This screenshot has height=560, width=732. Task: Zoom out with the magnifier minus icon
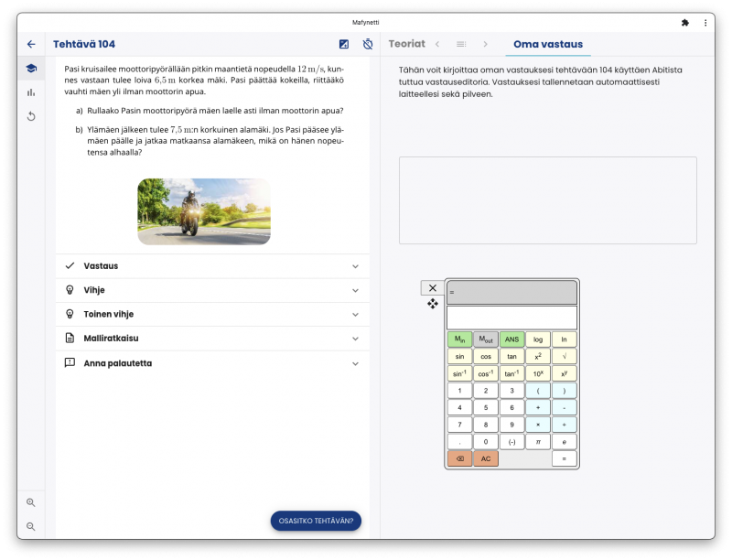pyautogui.click(x=31, y=526)
